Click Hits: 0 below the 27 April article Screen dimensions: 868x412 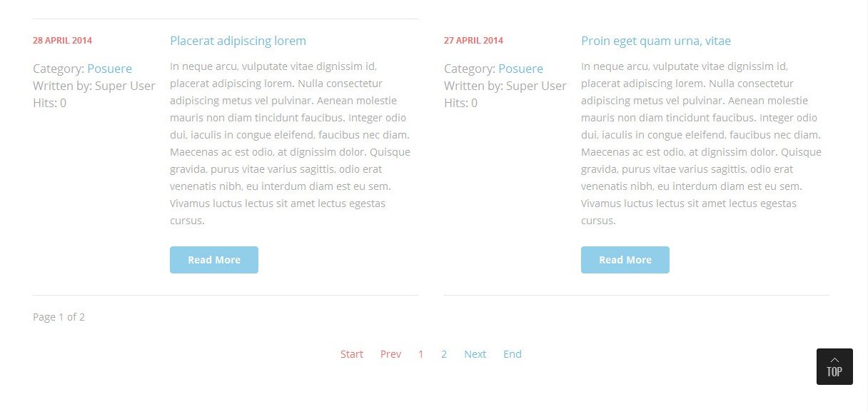pyautogui.click(x=460, y=103)
